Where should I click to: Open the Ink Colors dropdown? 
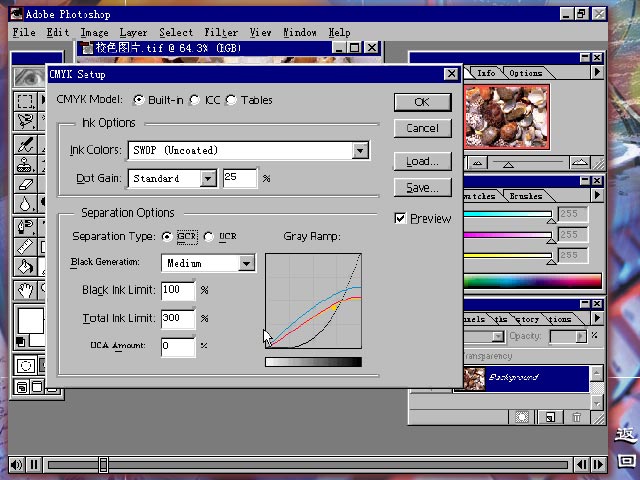[360, 151]
